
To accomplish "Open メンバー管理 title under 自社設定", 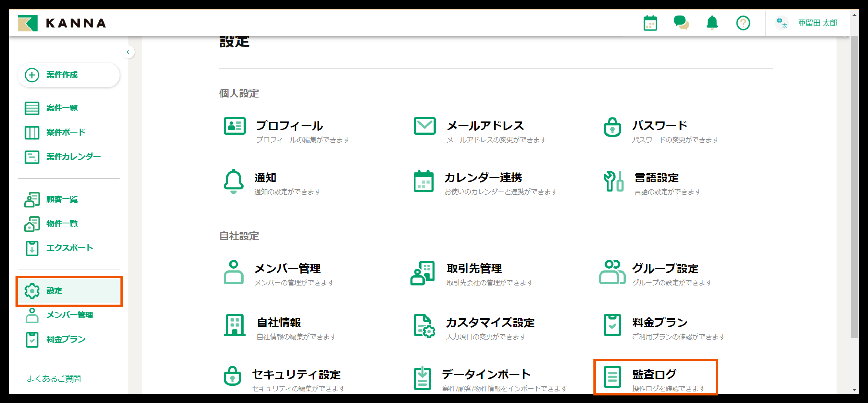I will (x=287, y=268).
